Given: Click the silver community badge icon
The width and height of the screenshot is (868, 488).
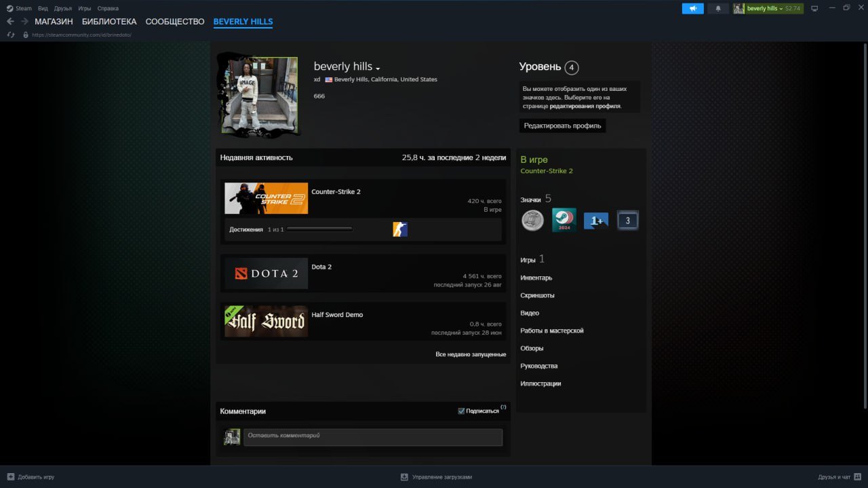Looking at the screenshot, I should pos(532,220).
